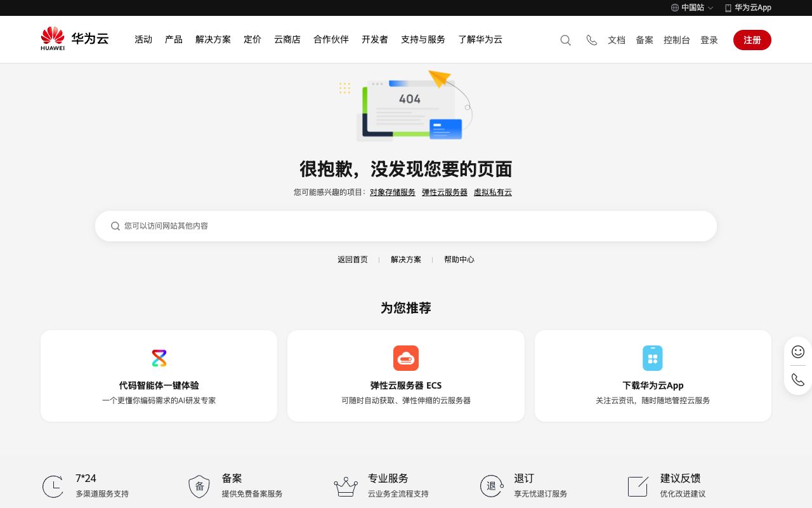Click the 专业服务 crown icon in footer

(346, 486)
